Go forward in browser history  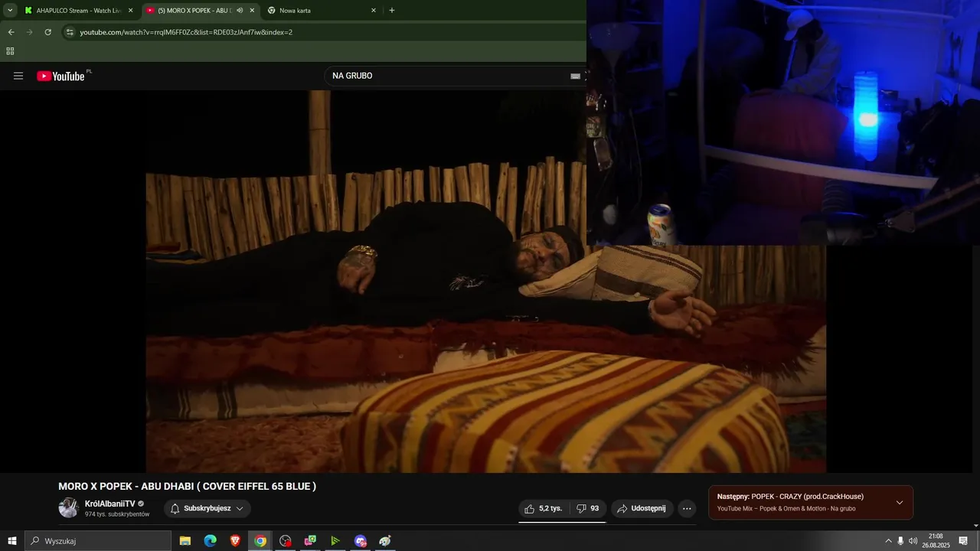[29, 32]
